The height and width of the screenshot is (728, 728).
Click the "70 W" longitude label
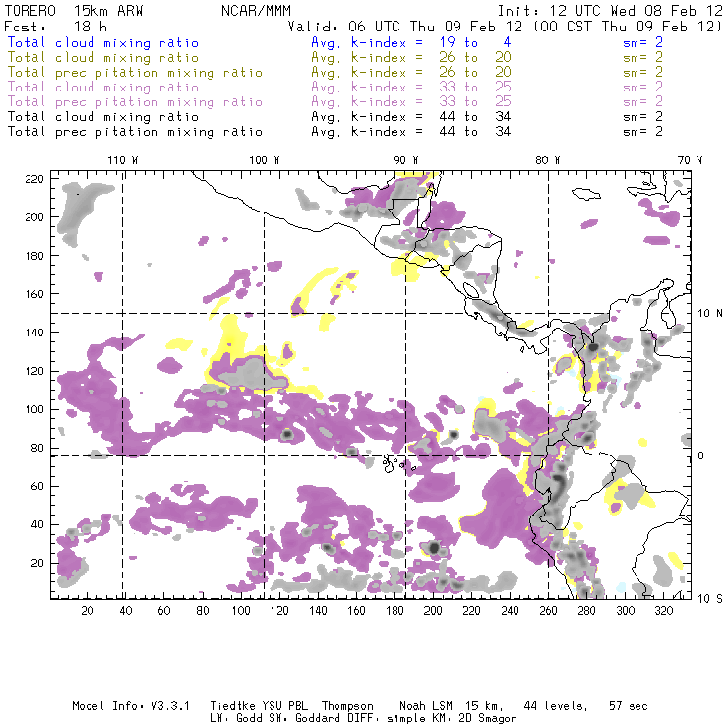[x=690, y=160]
